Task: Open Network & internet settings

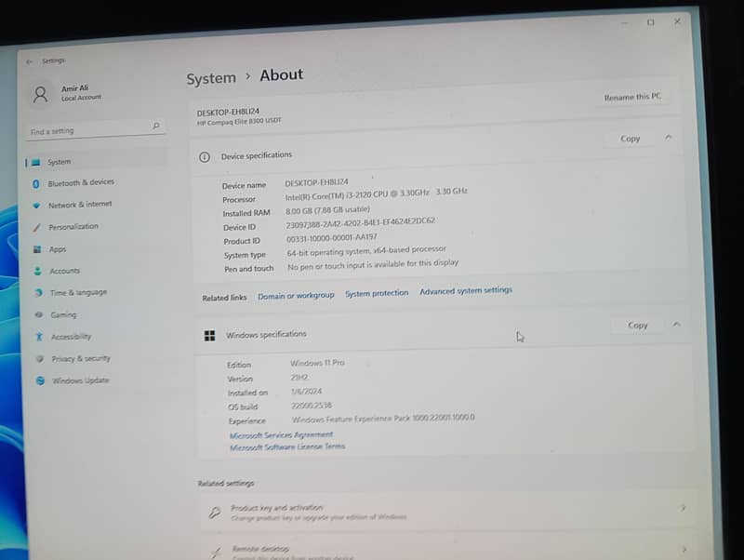Action: click(80, 205)
